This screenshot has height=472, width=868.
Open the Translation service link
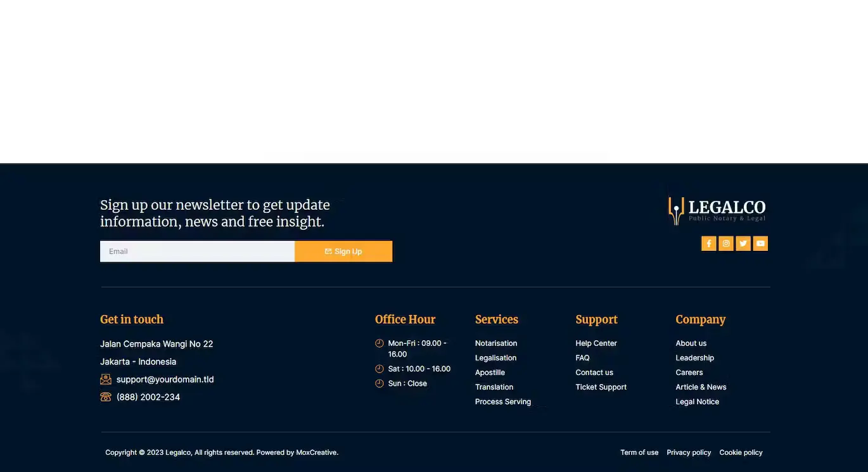click(x=494, y=387)
